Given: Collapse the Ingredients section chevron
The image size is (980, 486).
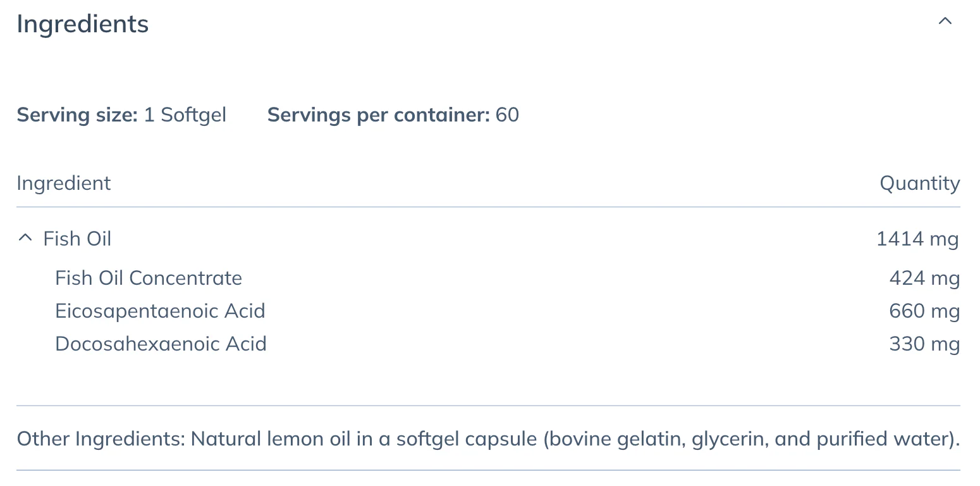Looking at the screenshot, I should (945, 22).
